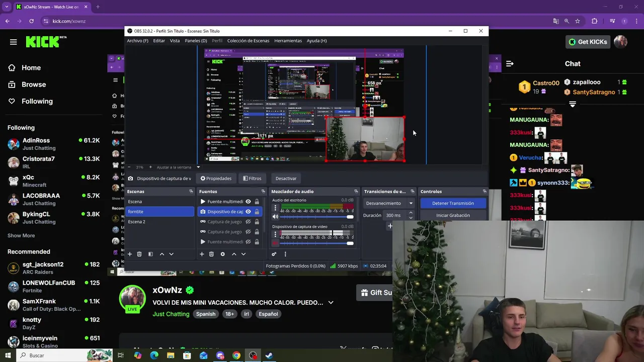Open Google Chrome from the taskbar
The width and height of the screenshot is (644, 362).
(x=236, y=355)
